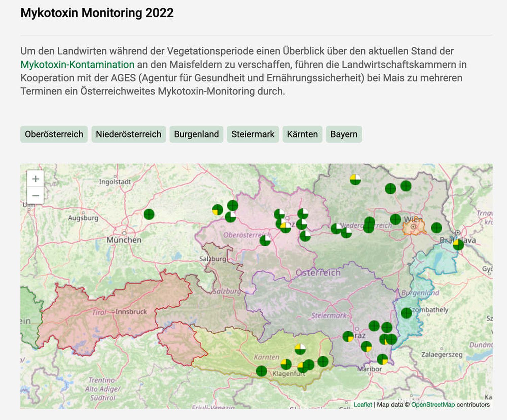This screenshot has width=507, height=420.
Task: Open the Steiermark region button
Action: (253, 134)
